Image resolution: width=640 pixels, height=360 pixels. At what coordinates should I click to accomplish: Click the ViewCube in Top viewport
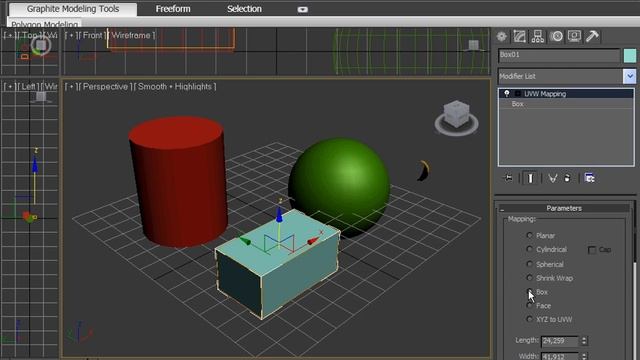pos(40,45)
